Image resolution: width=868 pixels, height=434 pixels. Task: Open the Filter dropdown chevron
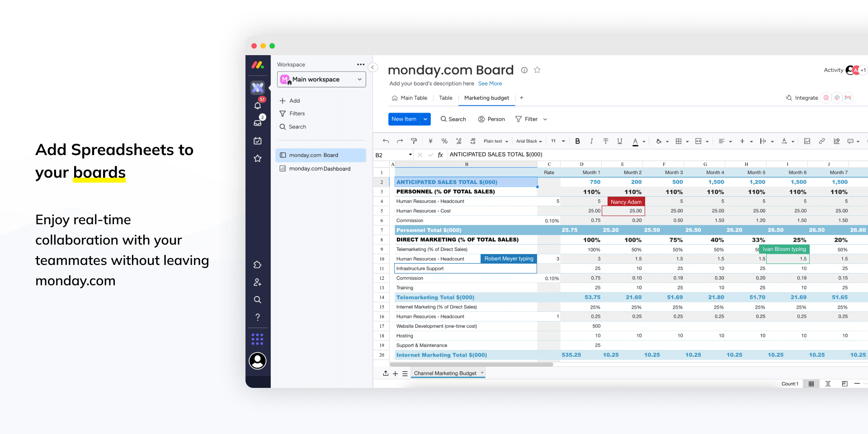point(545,119)
